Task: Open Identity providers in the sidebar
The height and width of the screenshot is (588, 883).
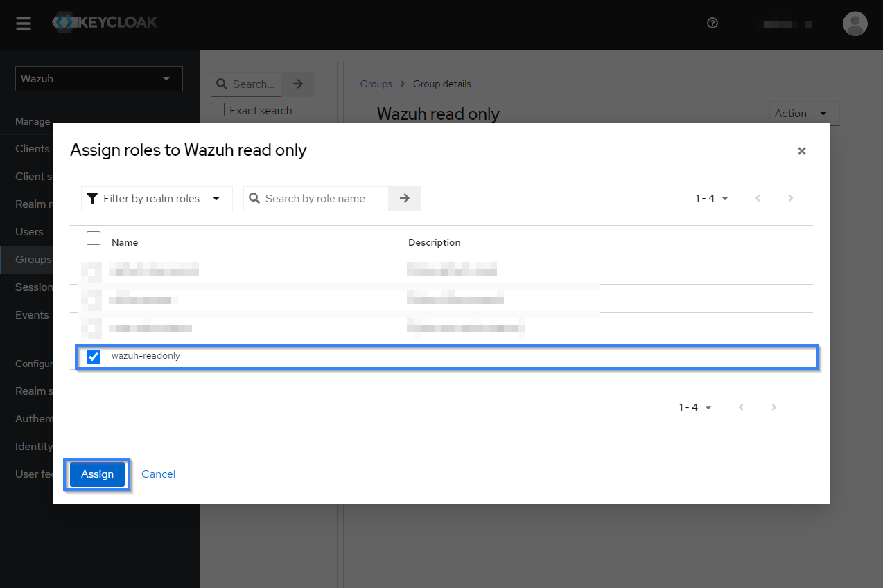Action: click(35, 447)
